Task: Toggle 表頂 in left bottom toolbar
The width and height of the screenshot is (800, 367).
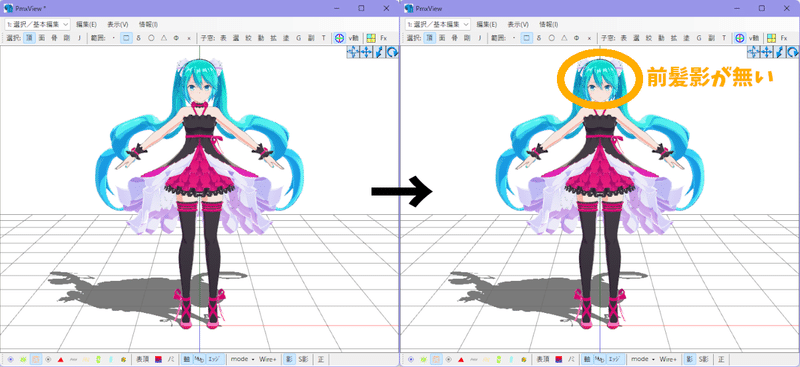Action: pyautogui.click(x=142, y=359)
